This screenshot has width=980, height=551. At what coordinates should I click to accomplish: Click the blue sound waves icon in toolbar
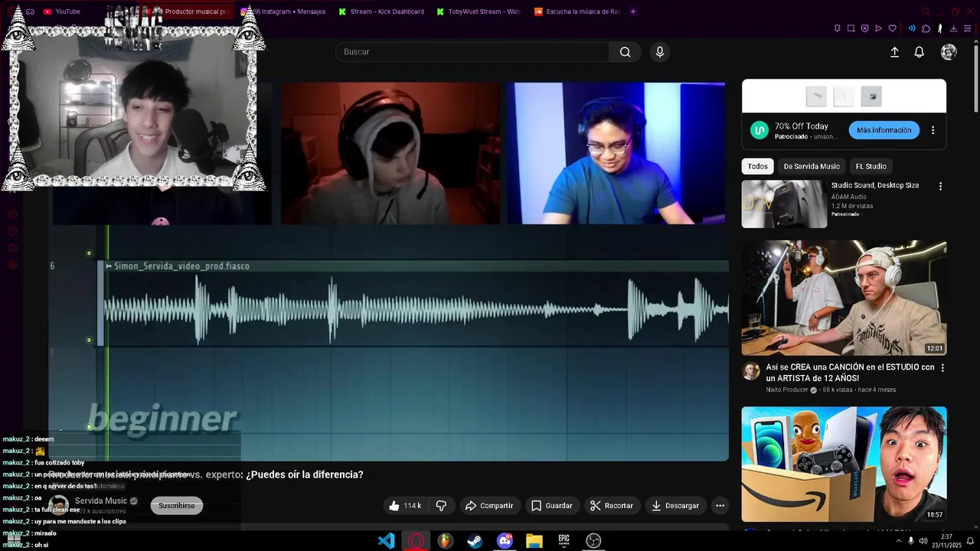point(912,28)
